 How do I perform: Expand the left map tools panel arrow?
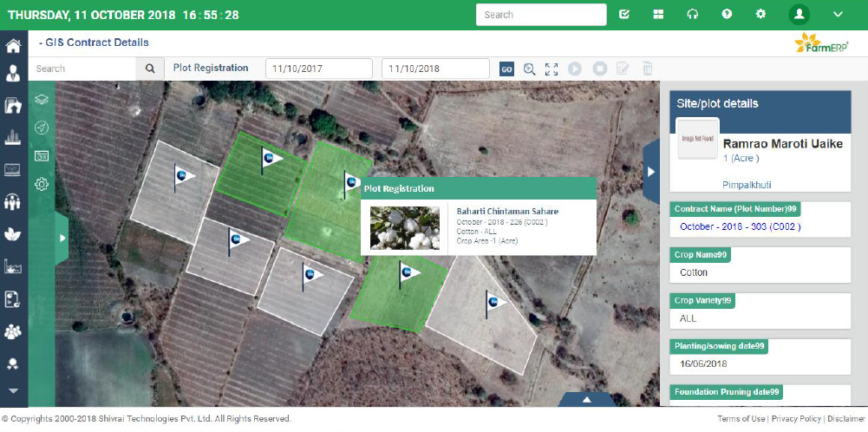tap(62, 238)
